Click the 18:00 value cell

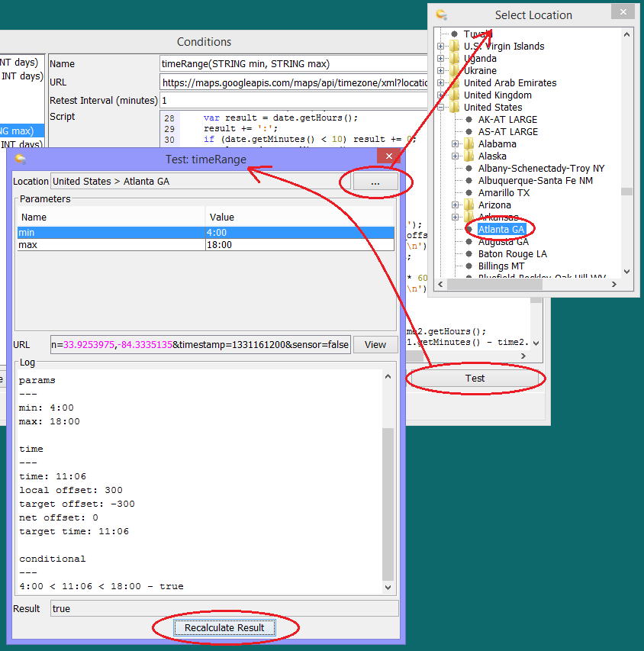(x=299, y=245)
